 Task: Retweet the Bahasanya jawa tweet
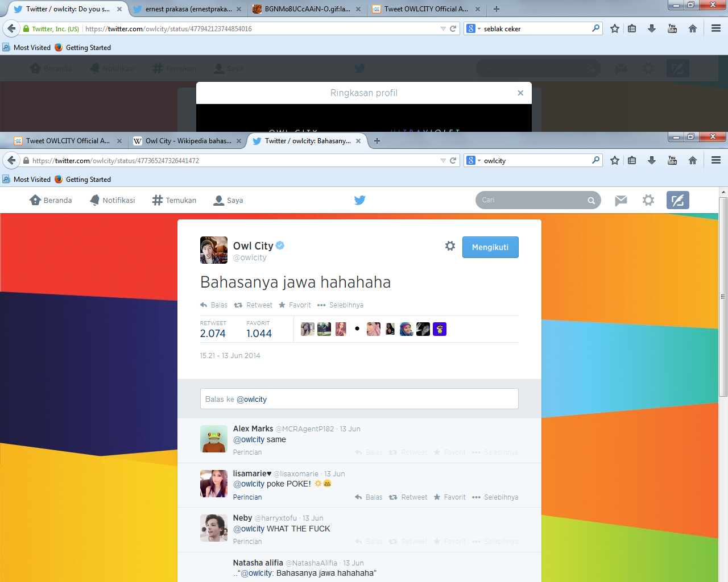point(253,305)
